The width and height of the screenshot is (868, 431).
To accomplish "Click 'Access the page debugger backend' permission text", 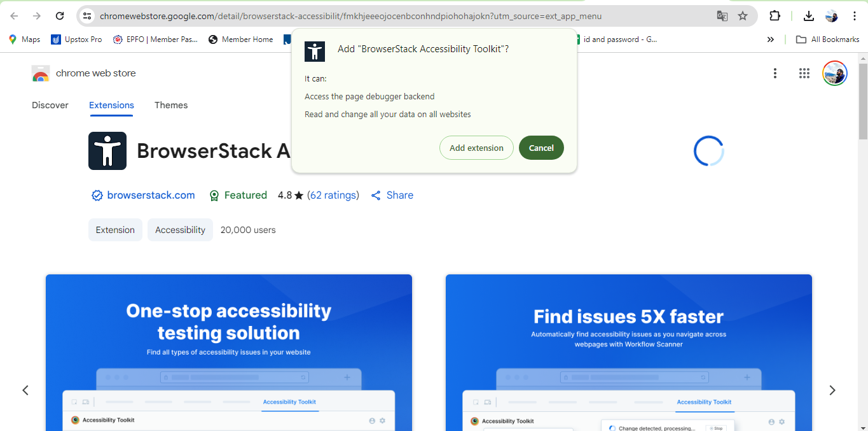I will tap(369, 97).
